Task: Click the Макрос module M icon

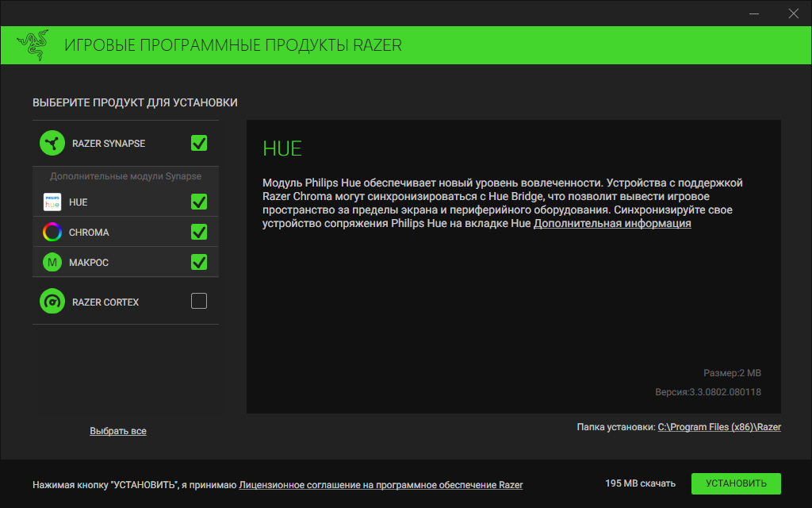Action: point(52,262)
